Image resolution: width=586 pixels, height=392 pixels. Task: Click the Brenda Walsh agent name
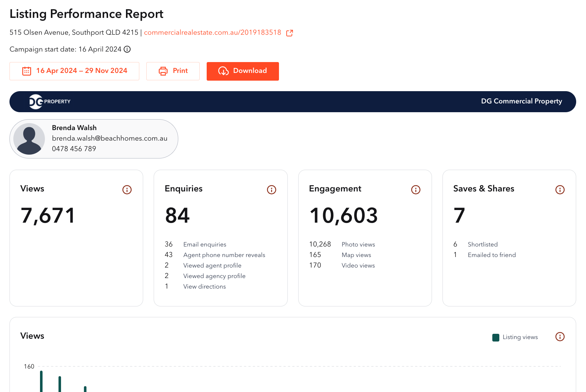(x=74, y=128)
